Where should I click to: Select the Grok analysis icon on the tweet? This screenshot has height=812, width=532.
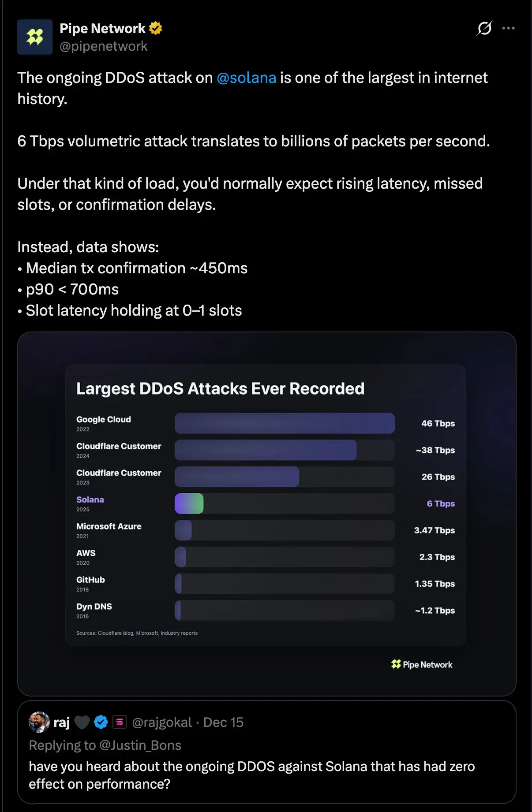(484, 28)
